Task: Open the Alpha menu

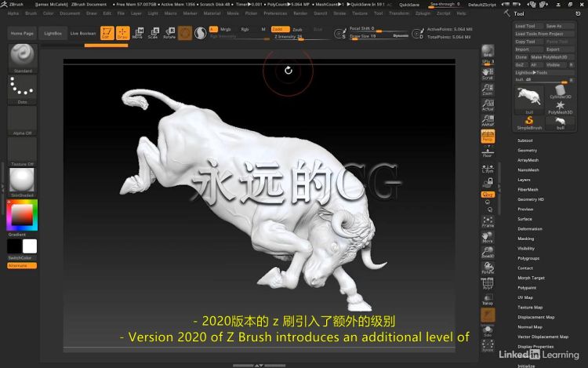Action: [13, 13]
